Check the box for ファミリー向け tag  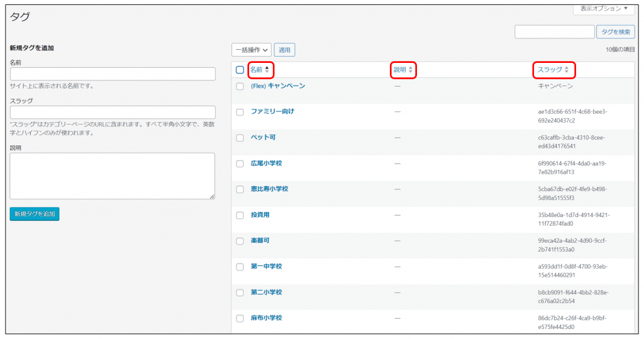240,112
